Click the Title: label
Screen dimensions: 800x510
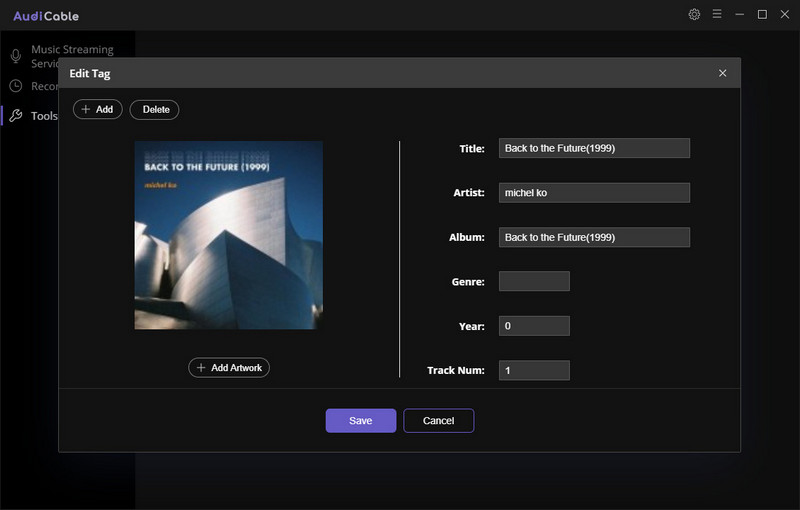(x=472, y=149)
